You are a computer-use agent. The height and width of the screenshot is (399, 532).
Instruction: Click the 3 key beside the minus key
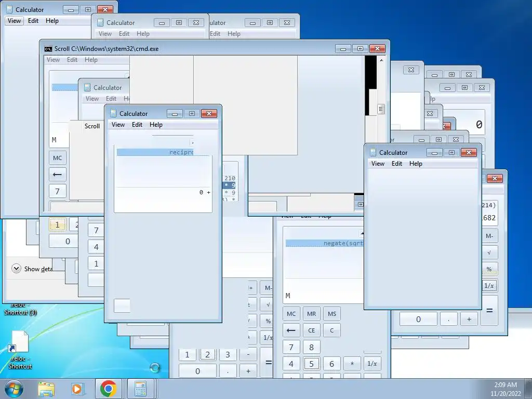click(x=228, y=354)
